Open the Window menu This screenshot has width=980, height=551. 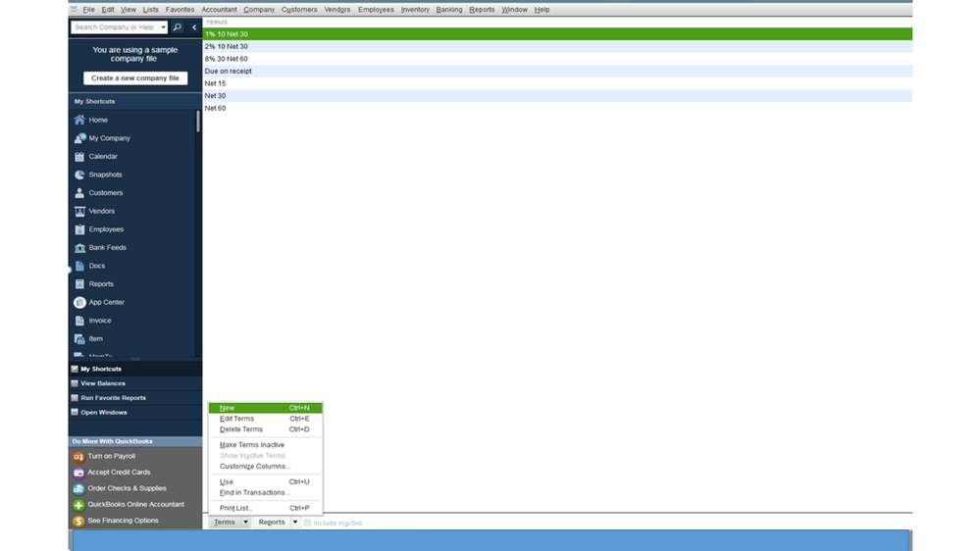click(x=514, y=10)
